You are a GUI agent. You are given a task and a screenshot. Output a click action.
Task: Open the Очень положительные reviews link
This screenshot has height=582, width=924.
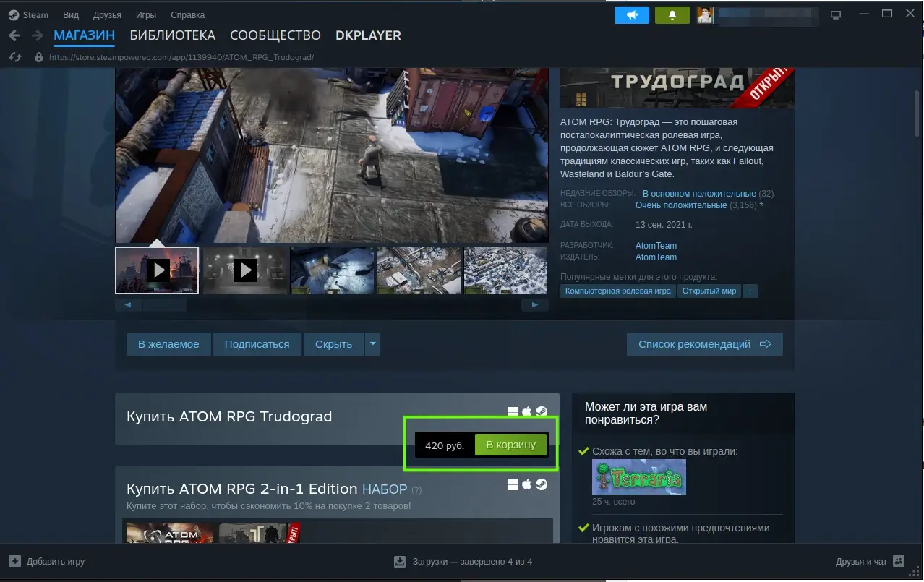tap(681, 205)
